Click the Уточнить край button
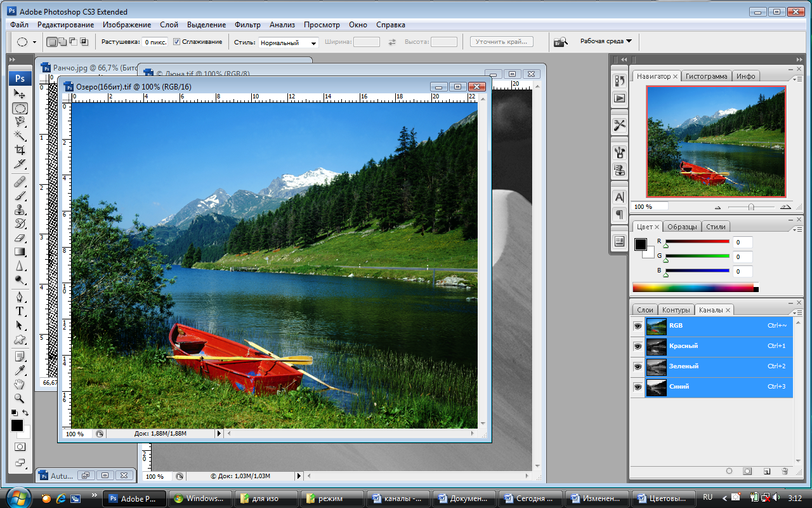The image size is (812, 508). pos(502,42)
